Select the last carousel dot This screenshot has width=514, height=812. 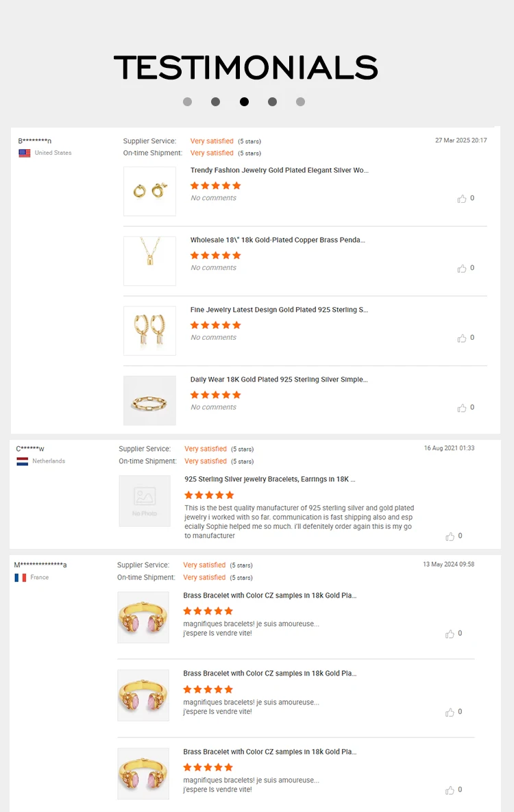pyautogui.click(x=300, y=101)
